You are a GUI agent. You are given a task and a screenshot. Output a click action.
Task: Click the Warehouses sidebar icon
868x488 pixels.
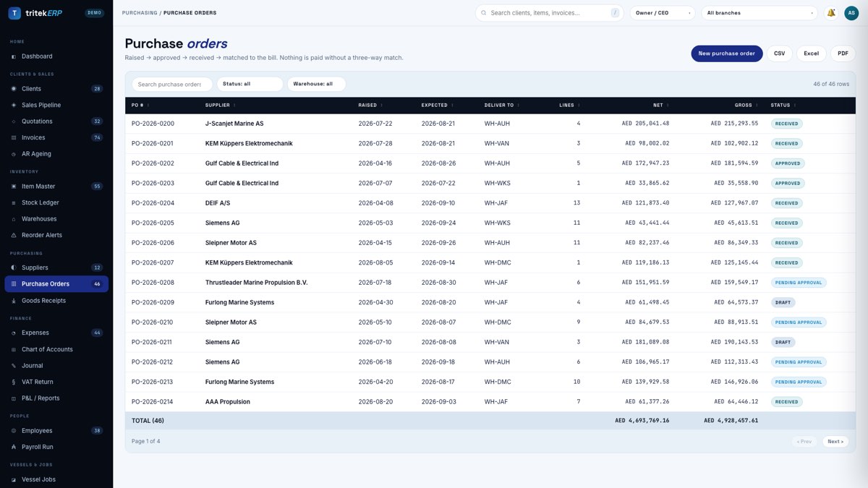(14, 219)
